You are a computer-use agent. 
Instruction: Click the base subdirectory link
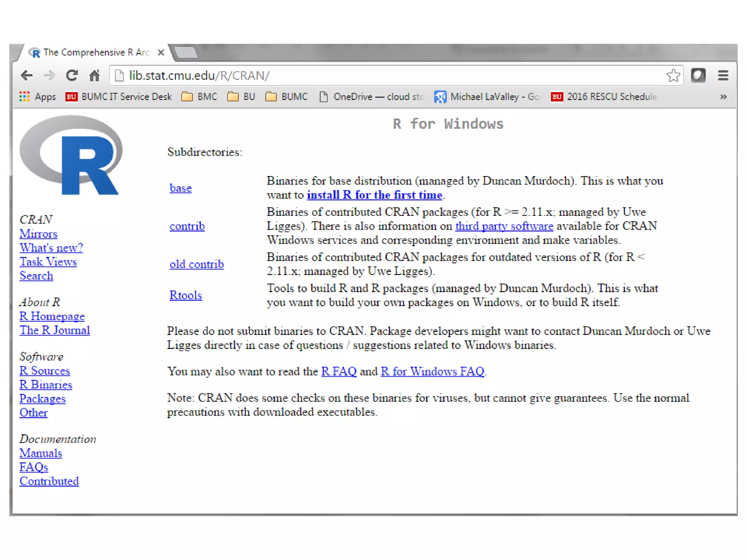point(181,188)
